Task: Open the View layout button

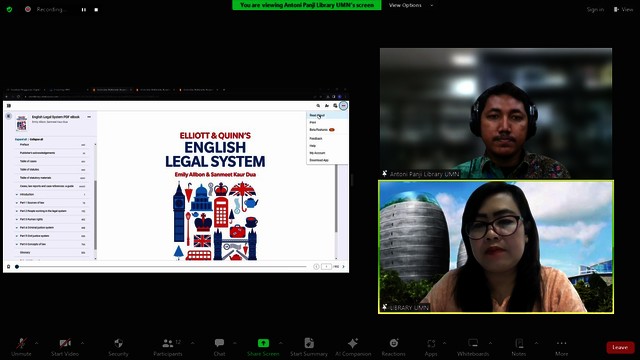Action: tap(623, 9)
